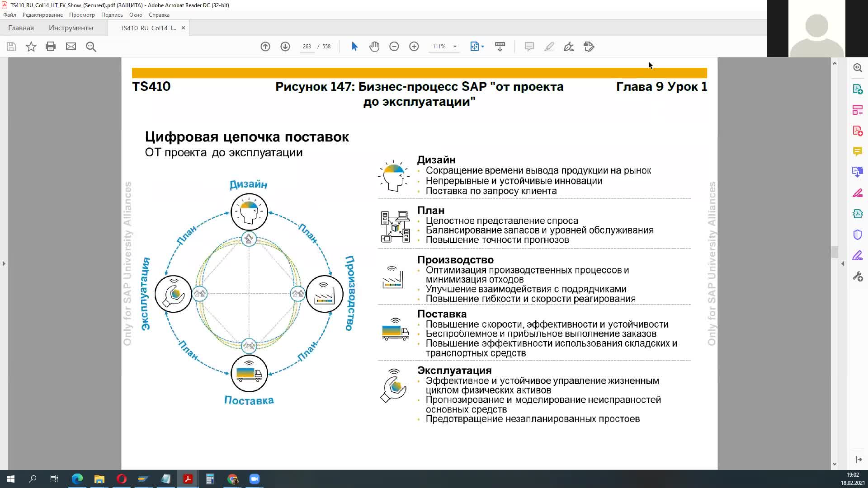The width and height of the screenshot is (868, 488).
Task: Expand the left navigation pane
Action: point(4,263)
